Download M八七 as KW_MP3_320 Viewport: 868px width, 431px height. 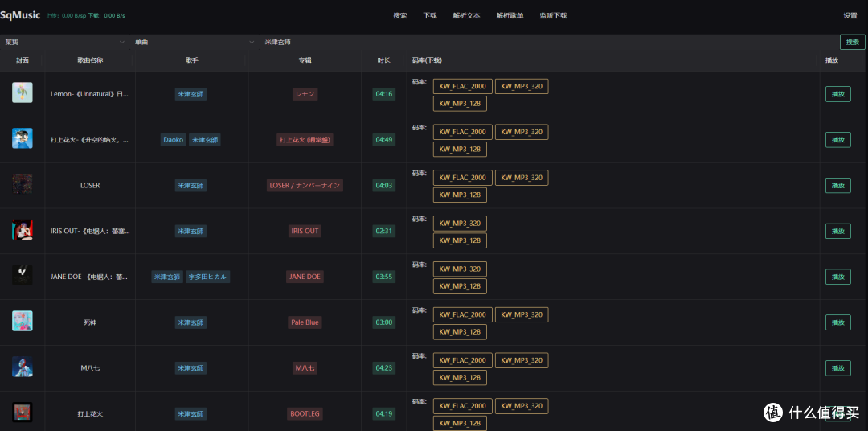pyautogui.click(x=522, y=360)
